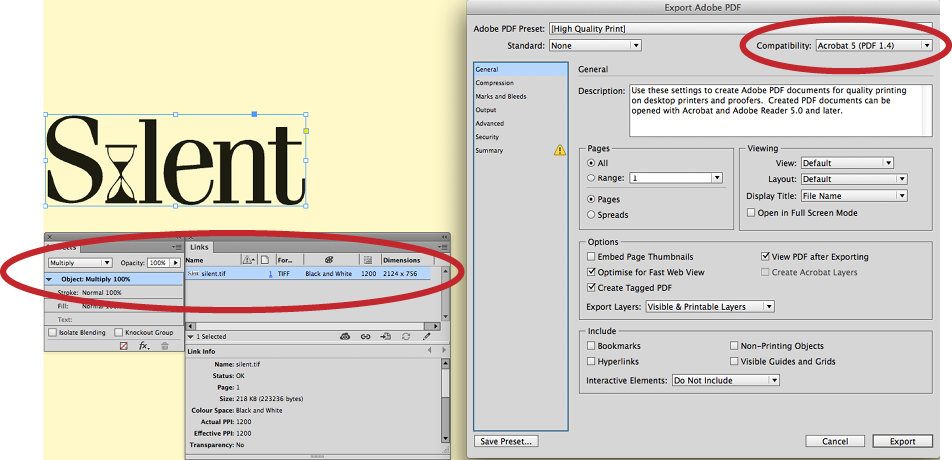Click the page 1 link number for silent.tif
This screenshot has width=952, height=460.
tap(270, 274)
